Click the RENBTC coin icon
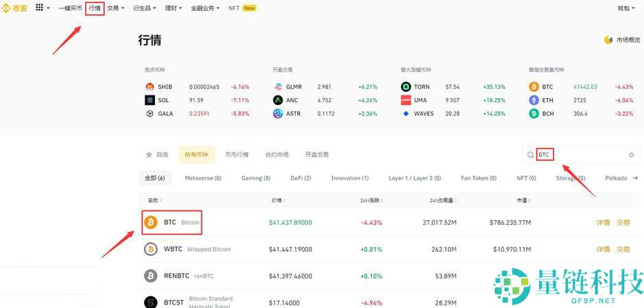Image resolution: width=644 pixels, height=308 pixels. (151, 276)
